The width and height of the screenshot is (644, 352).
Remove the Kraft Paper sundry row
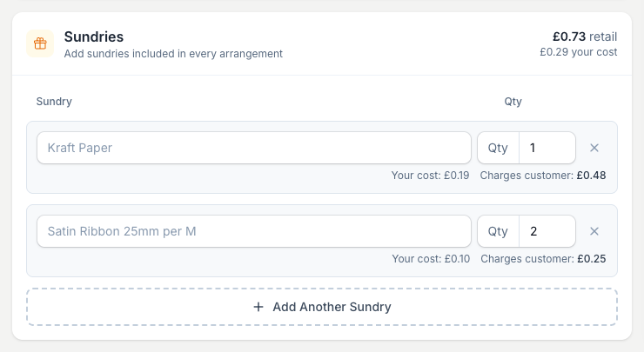click(594, 148)
